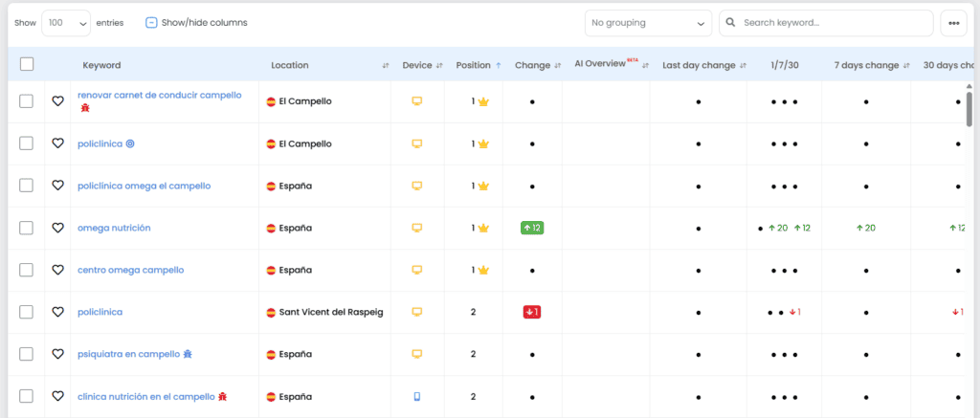The width and height of the screenshot is (980, 418).
Task: Sort by Device column arrows icon
Action: coord(439,66)
